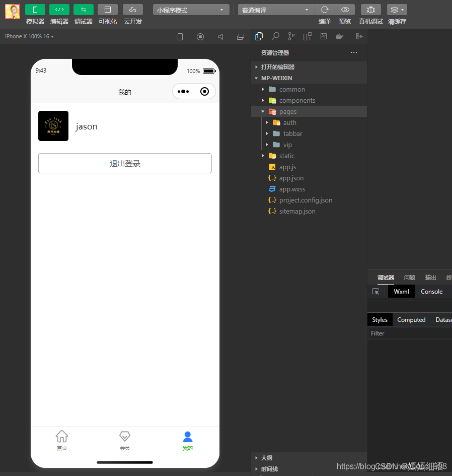452x476 pixels.
Task: Toggle the Editor (编辑器) panel button
Action: (x=59, y=10)
